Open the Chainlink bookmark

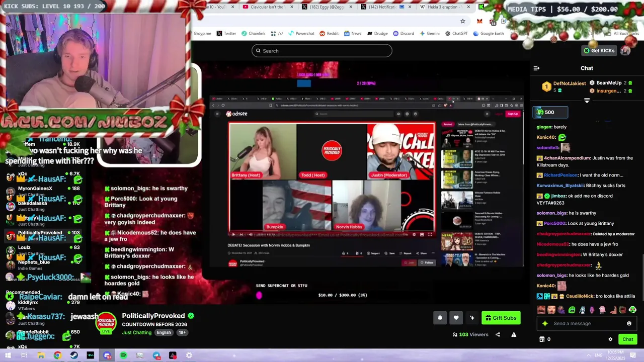pyautogui.click(x=253, y=34)
